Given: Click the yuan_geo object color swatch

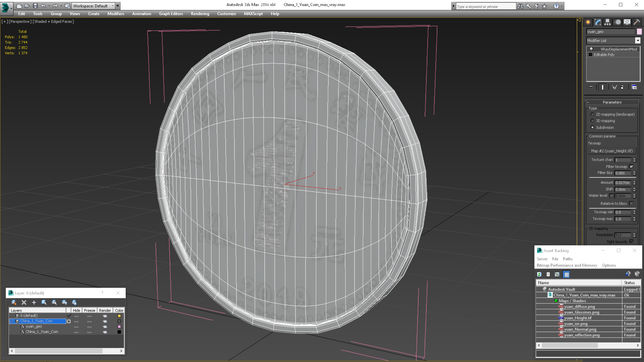Looking at the screenshot, I should pos(639,32).
